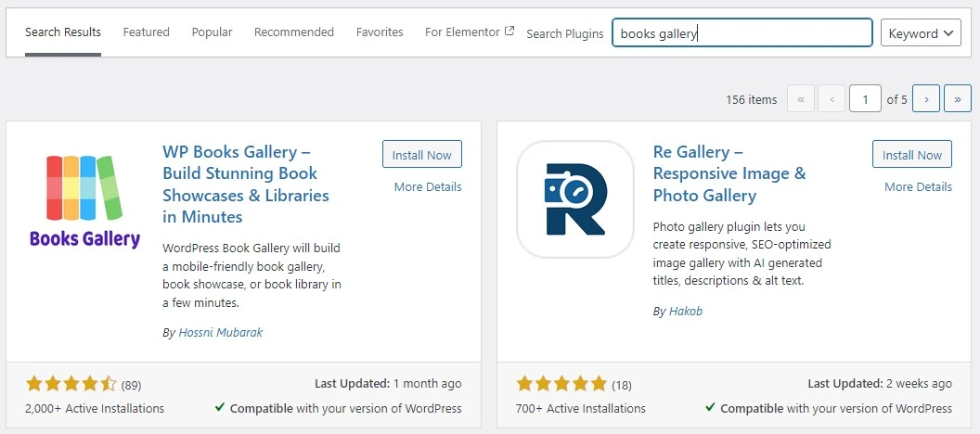
Task: Click the 'of 5' pages text
Action: [x=896, y=99]
